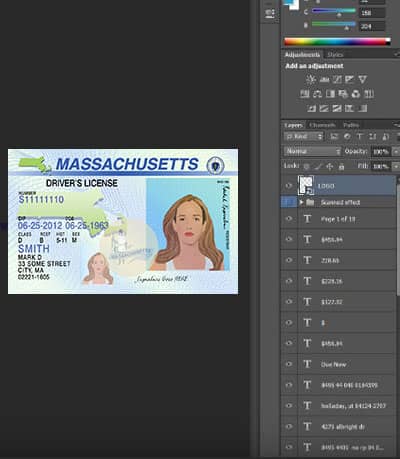This screenshot has width=400, height=459.
Task: Add an Exposure adjustment
Action: 350,79
